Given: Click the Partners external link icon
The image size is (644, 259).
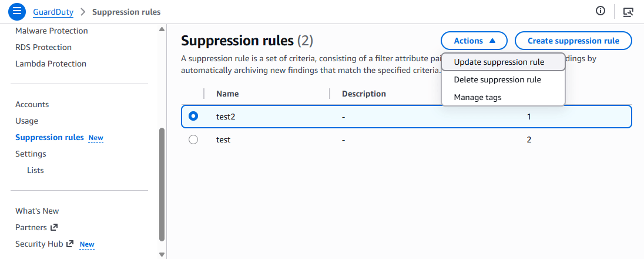Looking at the screenshot, I should (x=55, y=227).
